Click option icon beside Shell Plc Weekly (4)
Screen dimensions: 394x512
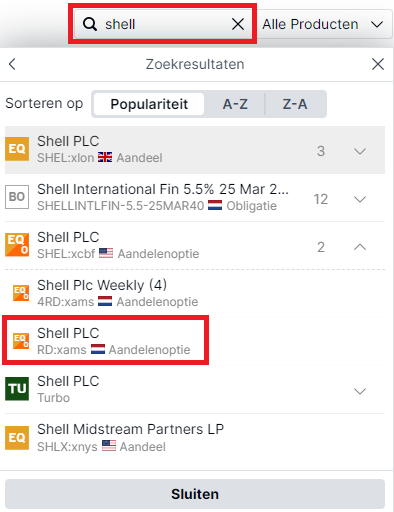pyautogui.click(x=21, y=293)
